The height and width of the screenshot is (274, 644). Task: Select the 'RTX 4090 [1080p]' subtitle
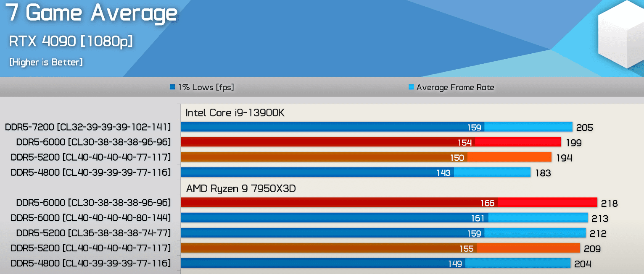click(71, 41)
